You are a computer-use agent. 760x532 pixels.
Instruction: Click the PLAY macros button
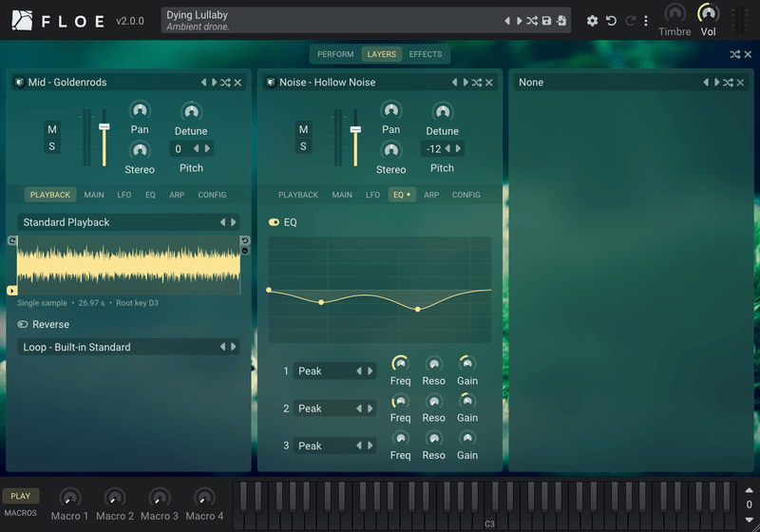20,496
